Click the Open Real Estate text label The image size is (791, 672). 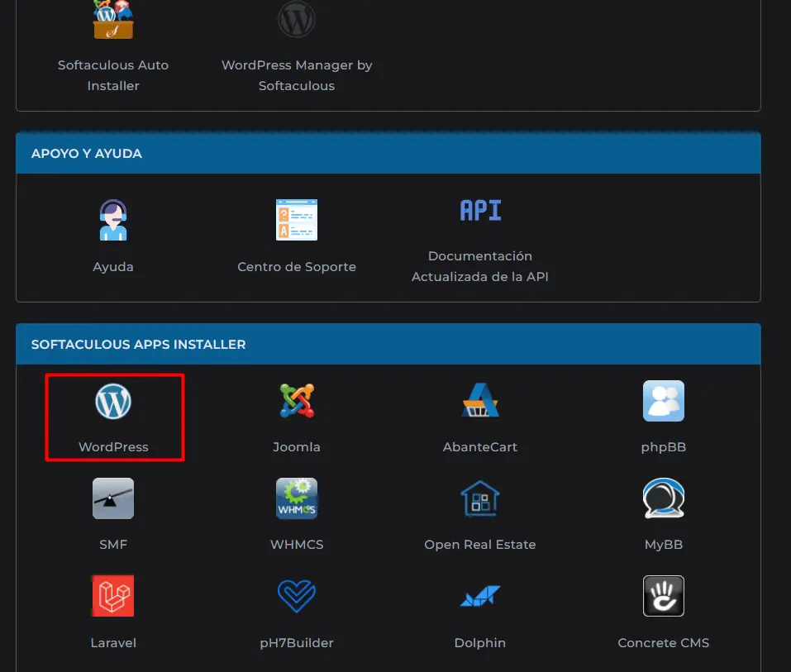pyautogui.click(x=480, y=545)
